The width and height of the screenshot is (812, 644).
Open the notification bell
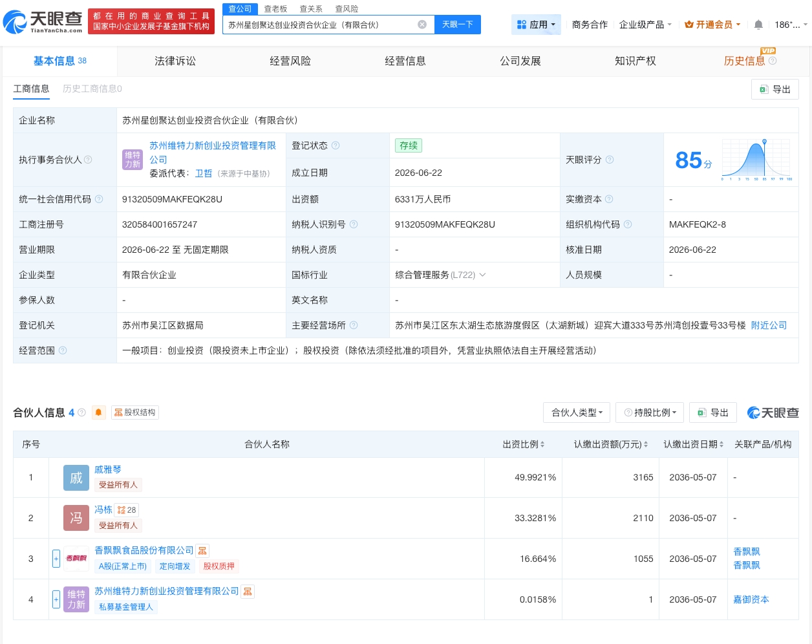coord(758,25)
